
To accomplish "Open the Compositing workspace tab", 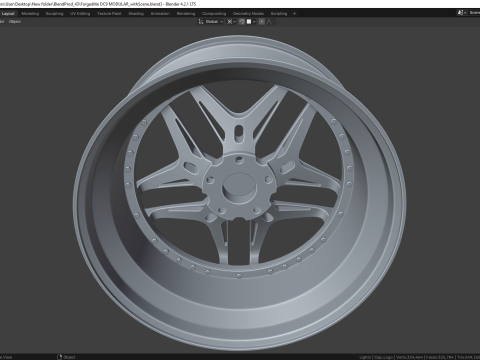I will pos(214,14).
